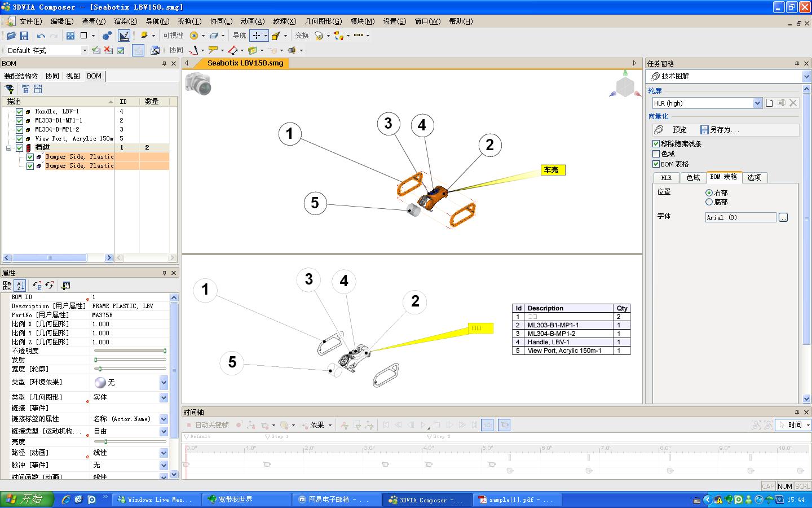
Task: Click the Windows 开始 Start button
Action: [27, 500]
